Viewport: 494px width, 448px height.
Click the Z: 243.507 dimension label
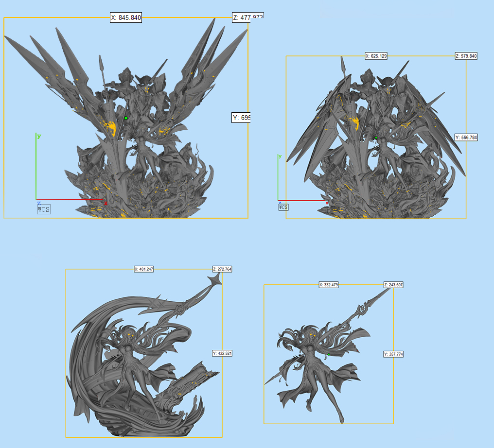(393, 285)
